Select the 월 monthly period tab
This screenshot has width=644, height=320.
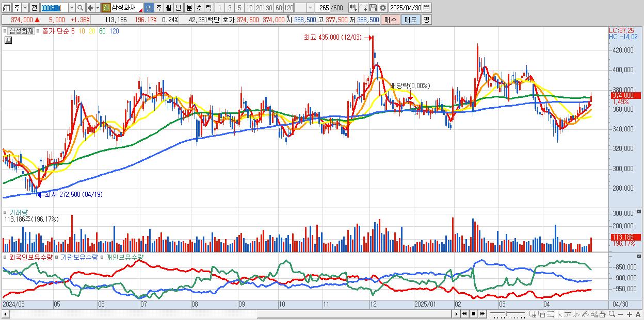pyautogui.click(x=169, y=8)
